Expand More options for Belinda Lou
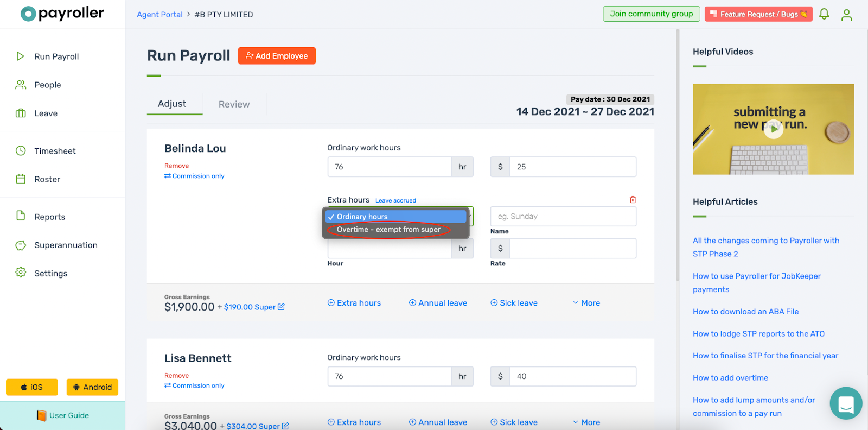 pyautogui.click(x=586, y=303)
